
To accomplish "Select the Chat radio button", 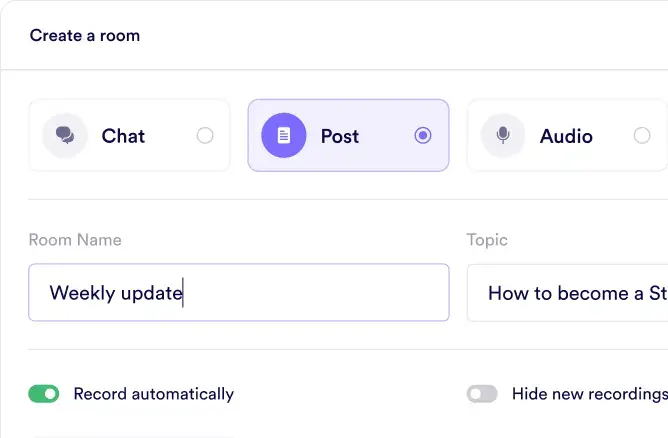I will click(205, 136).
